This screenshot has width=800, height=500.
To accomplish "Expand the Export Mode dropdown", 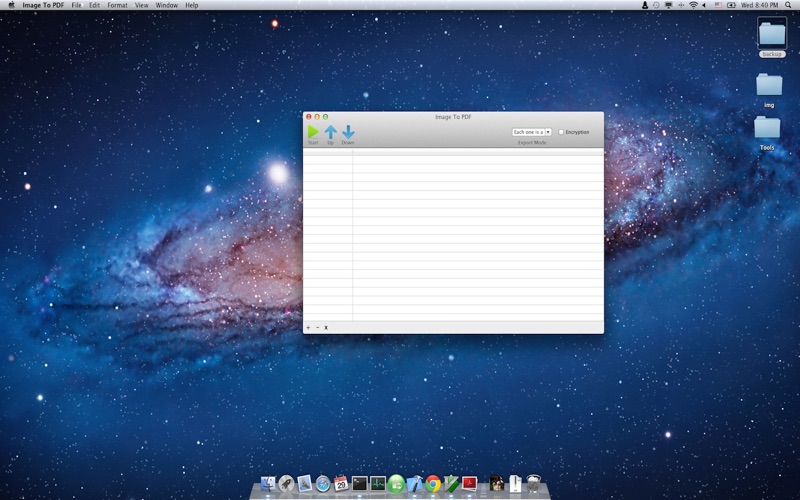I will pos(531,132).
